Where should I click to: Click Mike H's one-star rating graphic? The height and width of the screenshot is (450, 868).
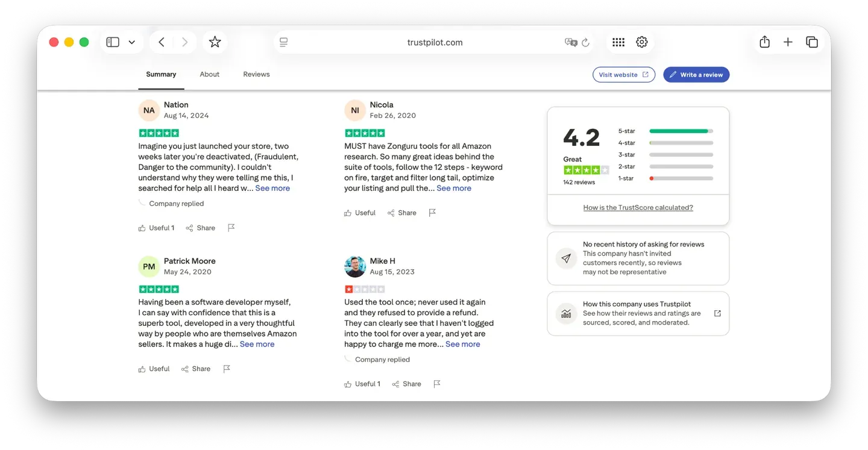click(365, 289)
